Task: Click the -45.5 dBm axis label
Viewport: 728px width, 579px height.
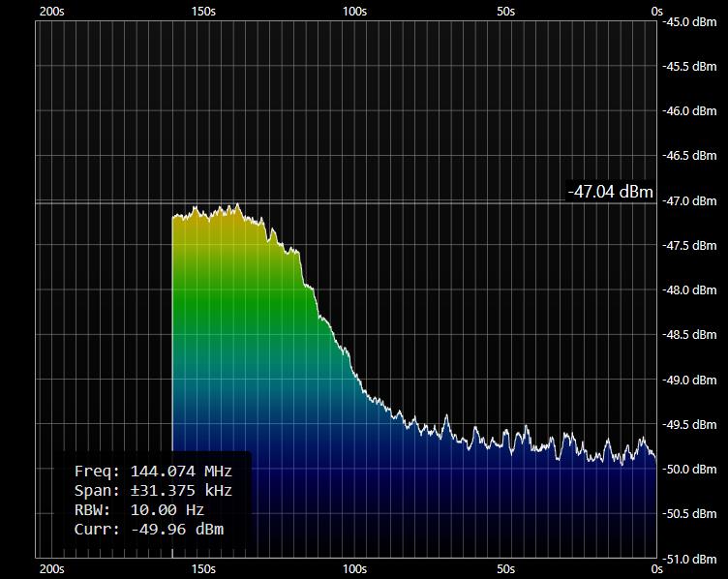Action: 689,67
